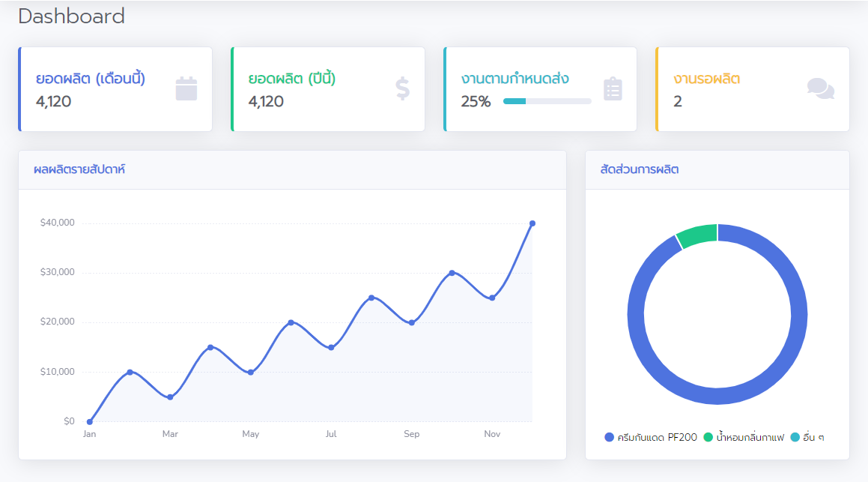This screenshot has height=482, width=868.
Task: Click the dollar sign icon on yearly card
Action: (x=402, y=88)
